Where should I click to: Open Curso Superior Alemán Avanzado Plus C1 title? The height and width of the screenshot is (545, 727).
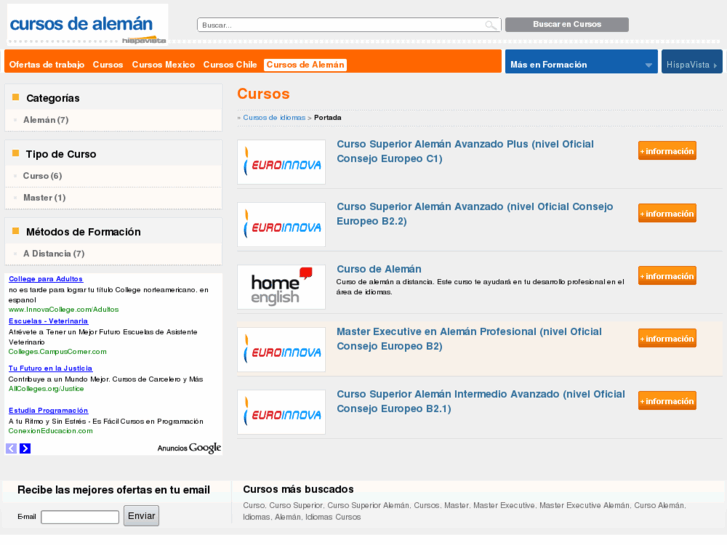tap(465, 151)
